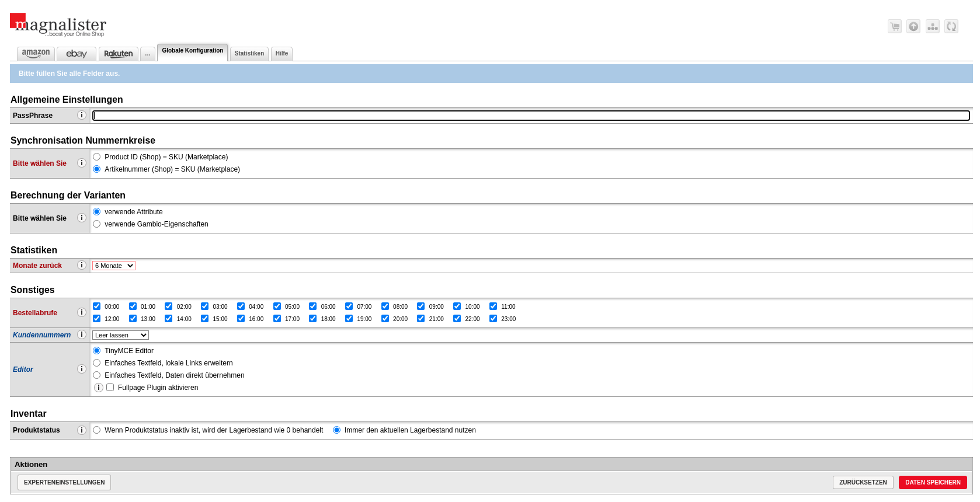Screen dimensions: 980x502
Task: Select Product ID (Shop) = SKU option
Action: [x=97, y=157]
